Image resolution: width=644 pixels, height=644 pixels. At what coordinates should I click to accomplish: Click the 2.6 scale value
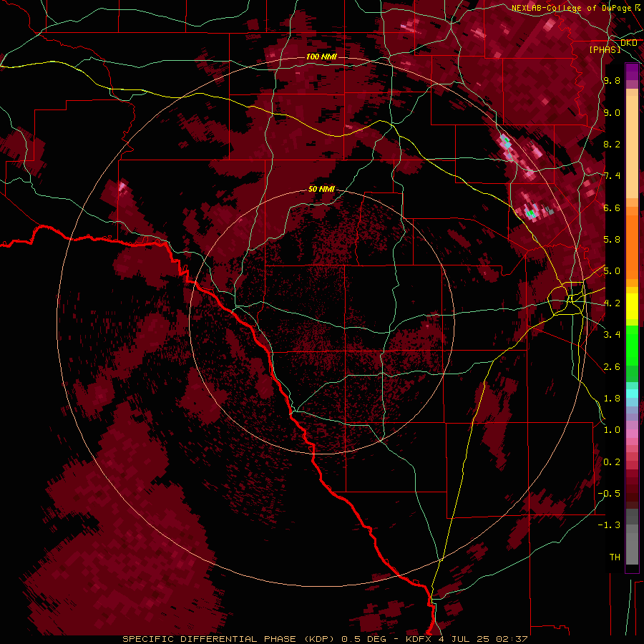(x=612, y=366)
